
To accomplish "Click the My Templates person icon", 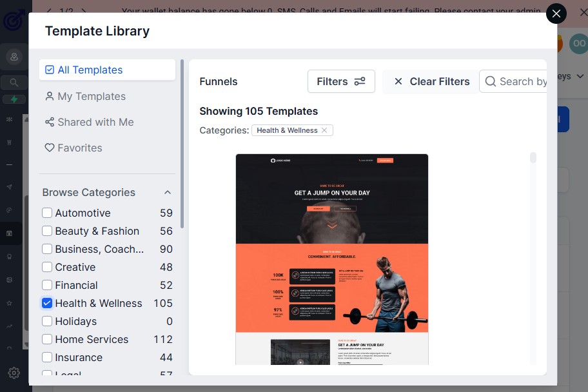I will tap(50, 97).
